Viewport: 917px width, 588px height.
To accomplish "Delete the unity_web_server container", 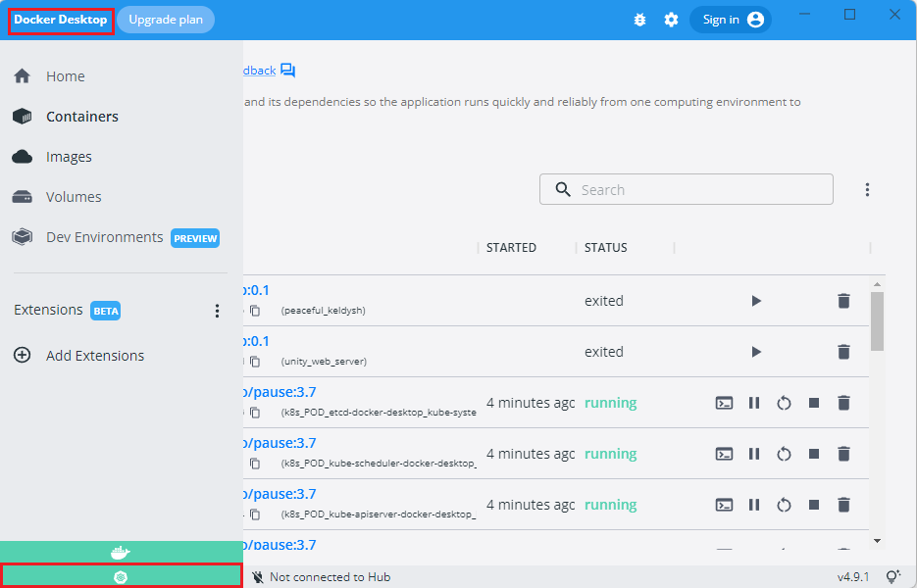I will click(843, 352).
